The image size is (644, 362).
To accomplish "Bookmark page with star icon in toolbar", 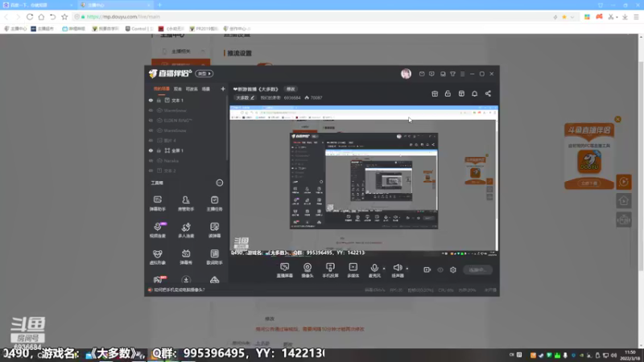I will (64, 17).
